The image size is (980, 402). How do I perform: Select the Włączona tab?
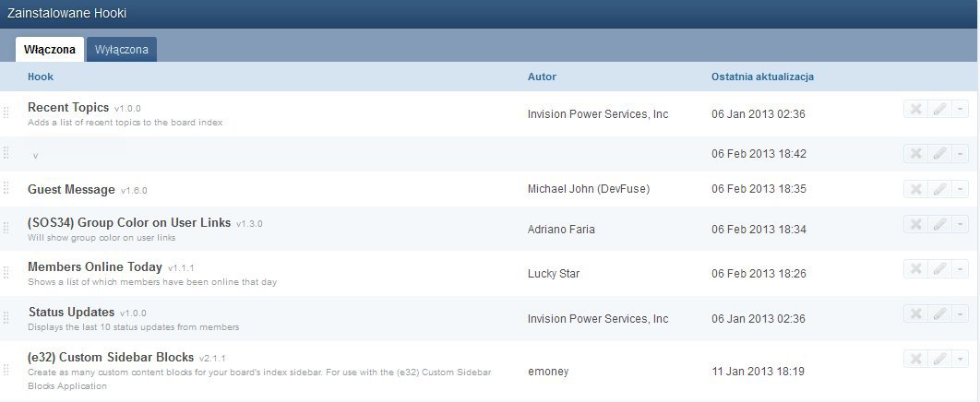tap(50, 50)
